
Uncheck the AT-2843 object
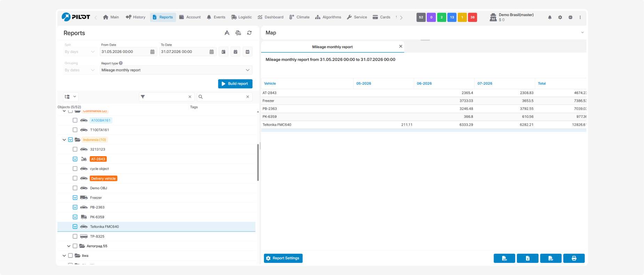[75, 159]
